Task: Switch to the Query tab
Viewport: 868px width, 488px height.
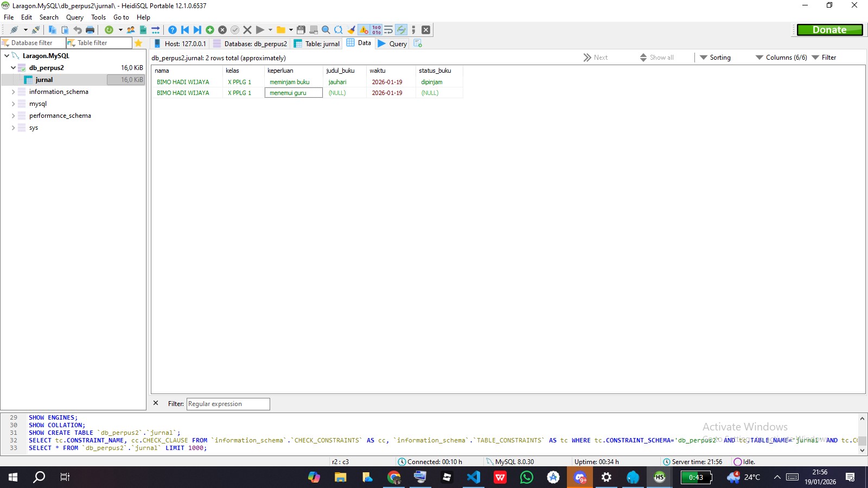Action: click(x=392, y=43)
